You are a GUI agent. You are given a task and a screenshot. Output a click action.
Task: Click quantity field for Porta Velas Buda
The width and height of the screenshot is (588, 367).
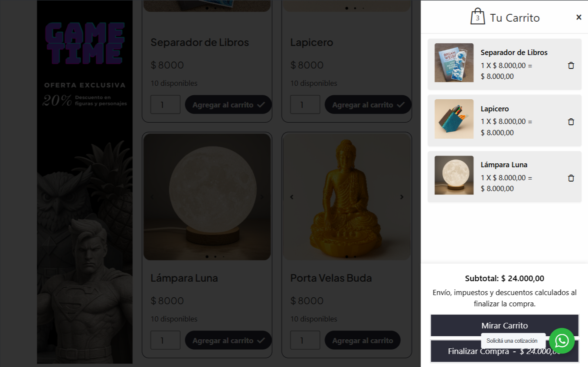305,340
